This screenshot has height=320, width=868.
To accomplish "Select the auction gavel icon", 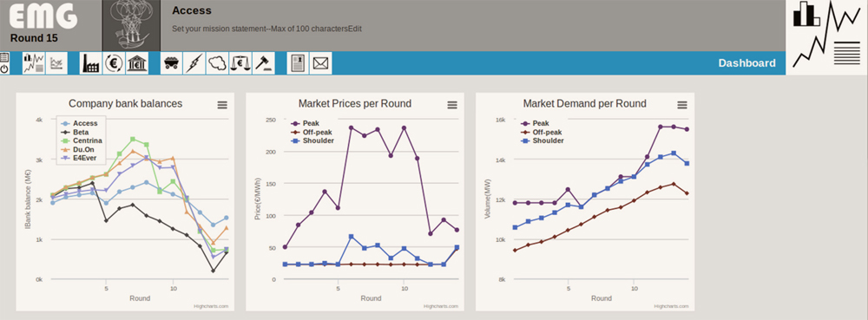I will (264, 63).
